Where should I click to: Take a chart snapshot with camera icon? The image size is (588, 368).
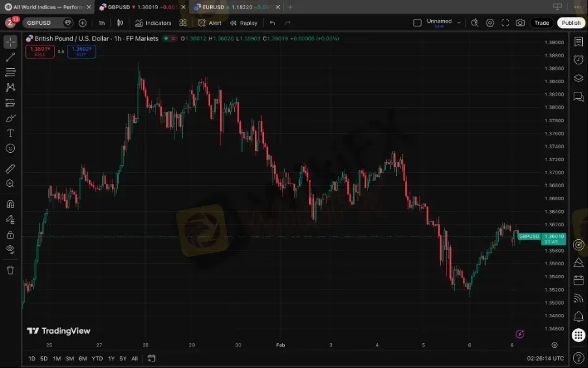(520, 23)
